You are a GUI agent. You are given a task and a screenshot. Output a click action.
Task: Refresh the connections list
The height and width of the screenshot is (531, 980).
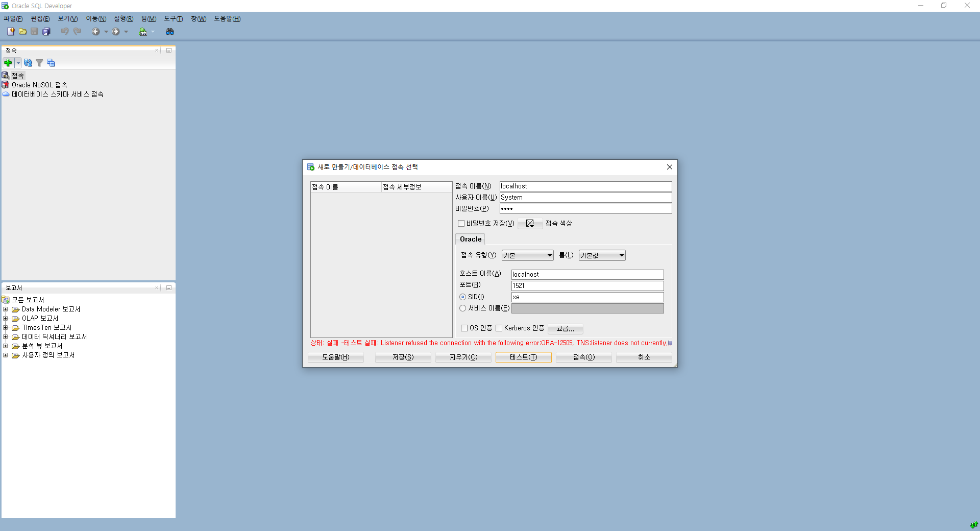pos(28,63)
